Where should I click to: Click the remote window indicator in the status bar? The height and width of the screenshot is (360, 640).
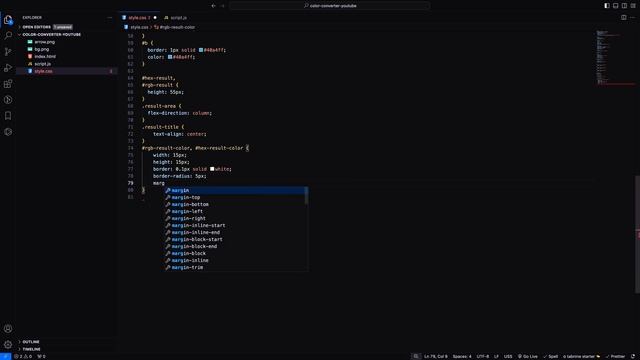[5, 356]
